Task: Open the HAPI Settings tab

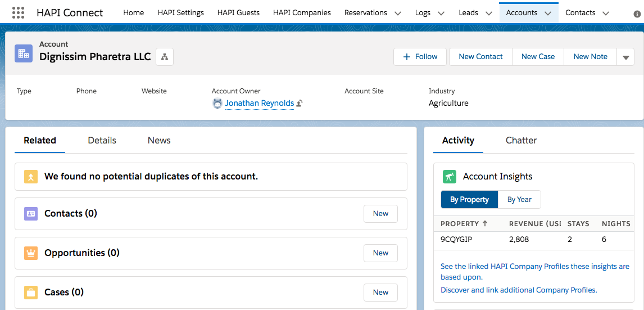Action: (181, 13)
